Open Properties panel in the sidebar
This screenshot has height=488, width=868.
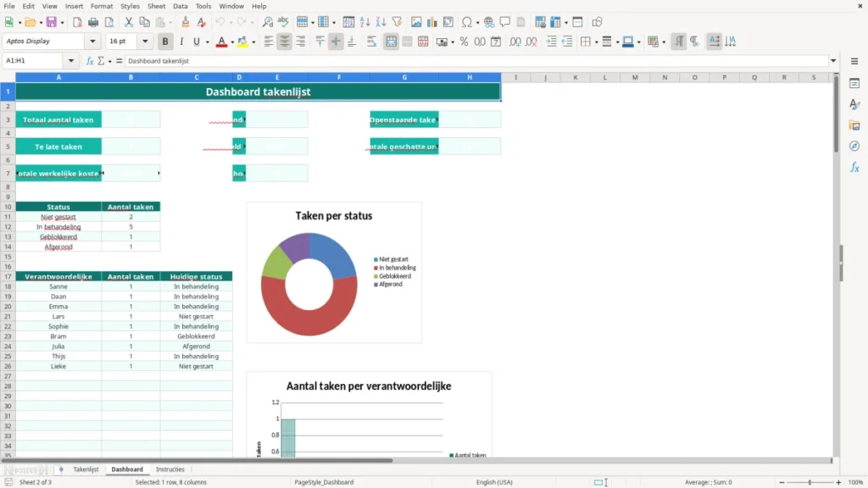point(854,83)
